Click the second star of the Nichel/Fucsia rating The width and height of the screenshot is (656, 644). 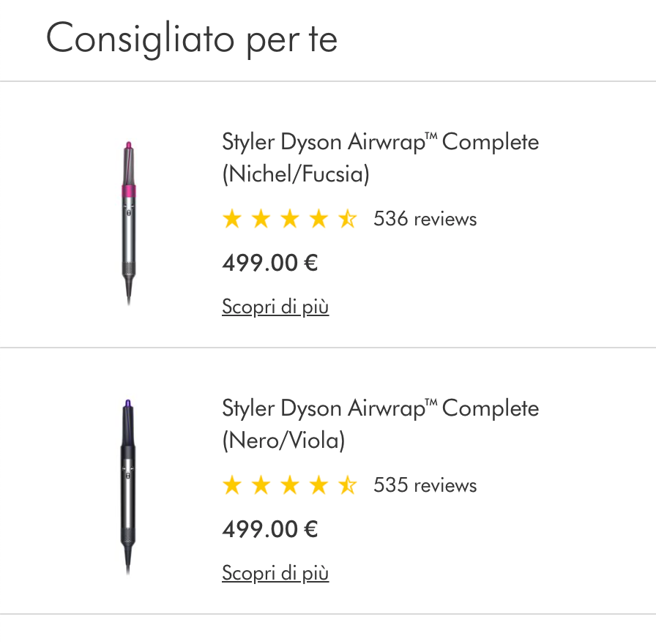pos(261,219)
